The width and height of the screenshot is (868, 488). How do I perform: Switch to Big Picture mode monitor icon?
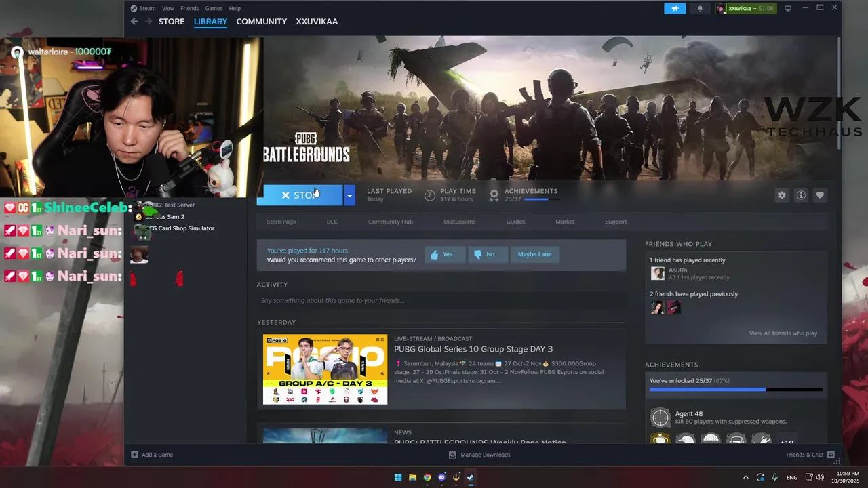(x=788, y=8)
